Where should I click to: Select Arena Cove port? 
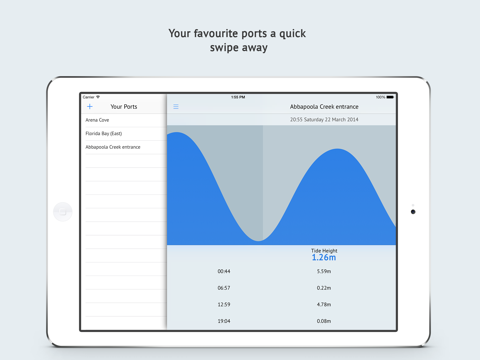point(123,120)
